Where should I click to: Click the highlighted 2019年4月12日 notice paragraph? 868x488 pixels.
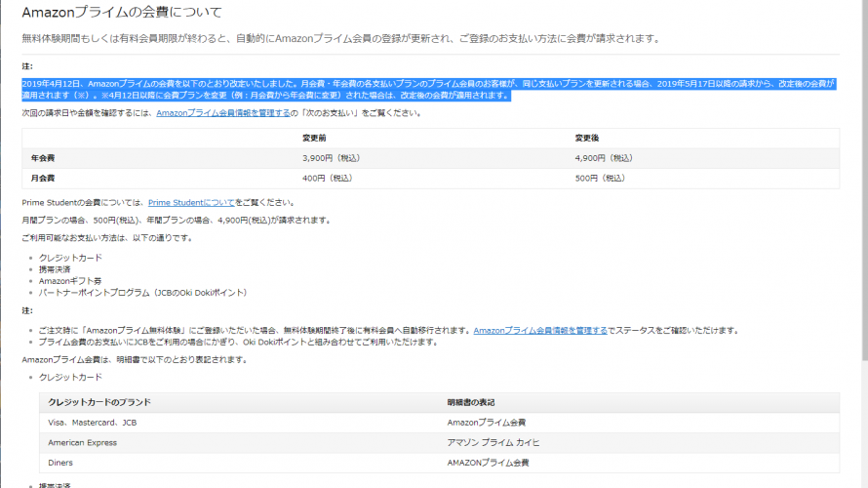click(428, 90)
